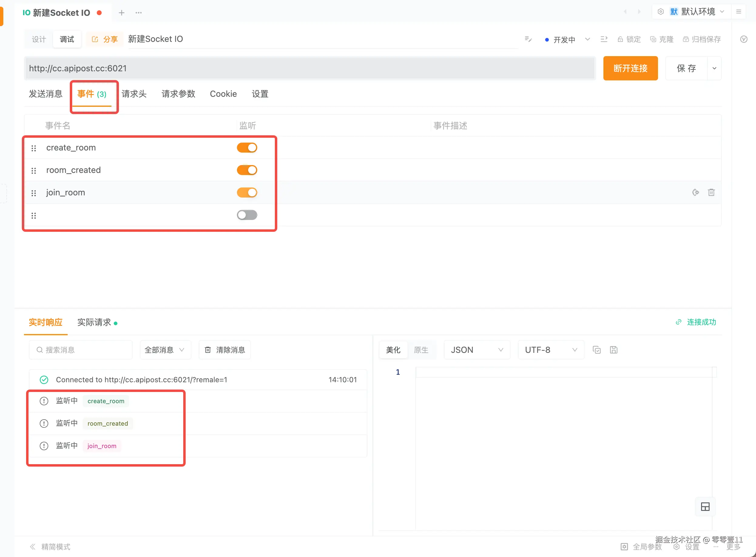Click the layout switch icon in response panel
The height and width of the screenshot is (557, 756).
tap(705, 507)
